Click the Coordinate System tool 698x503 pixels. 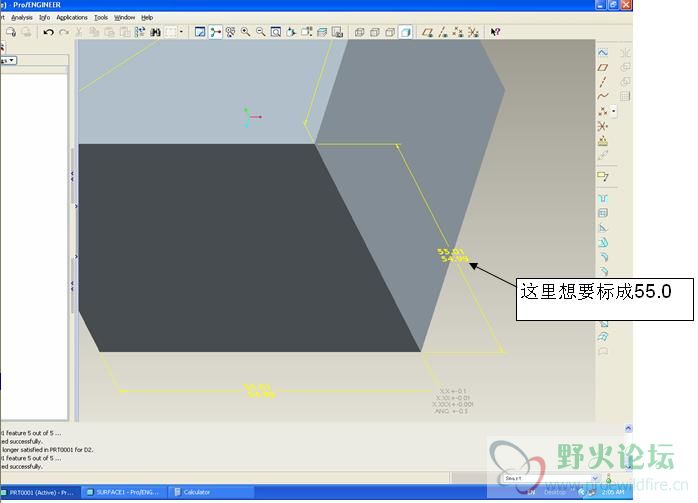(603, 126)
